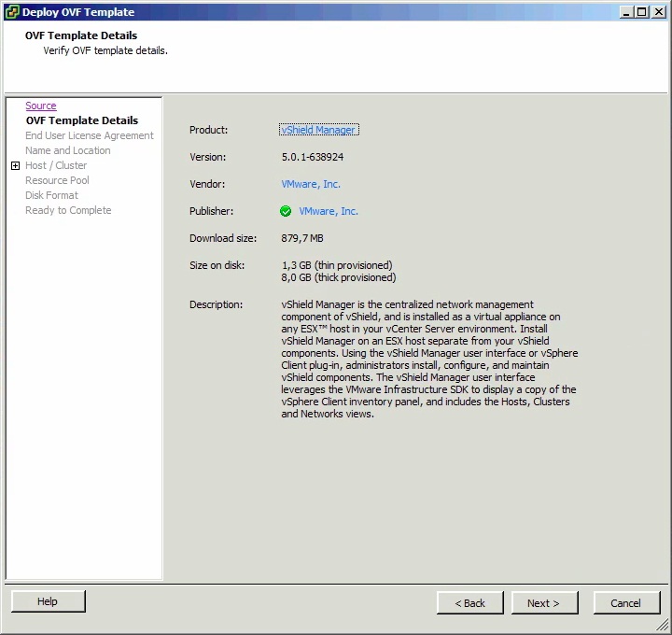Viewport: 672px width, 635px height.
Task: Click the 1,3 GB thin provisioned text
Action: [x=337, y=265]
